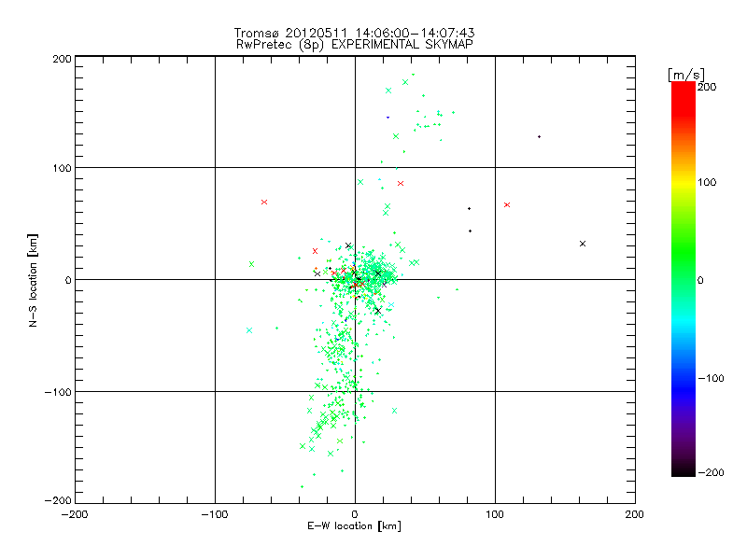Viewport: 747px width, 560px height.
Task: Click the colorbar tick label "-100"
Action: click(x=711, y=378)
